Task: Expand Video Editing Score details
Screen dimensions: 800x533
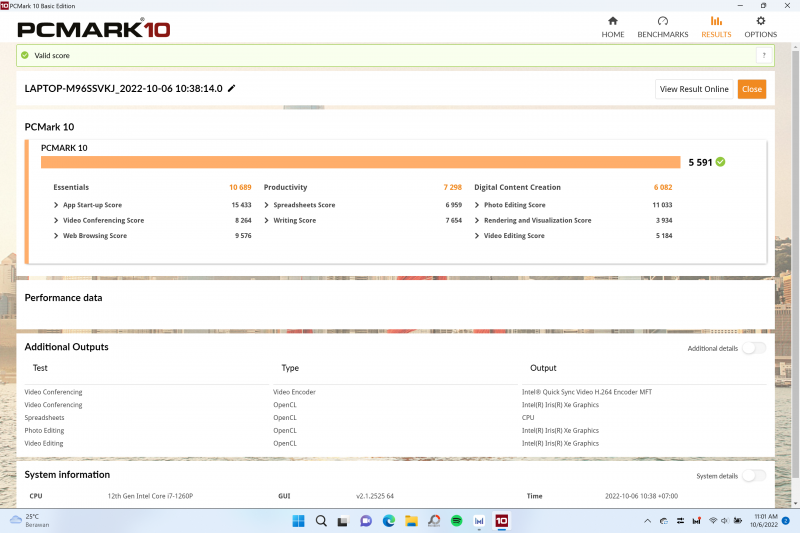Action: point(477,235)
